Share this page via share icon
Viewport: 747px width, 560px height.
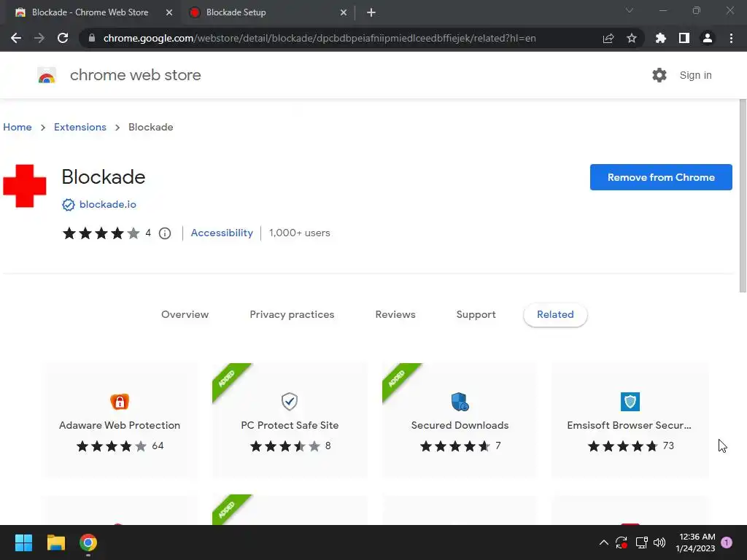click(608, 38)
